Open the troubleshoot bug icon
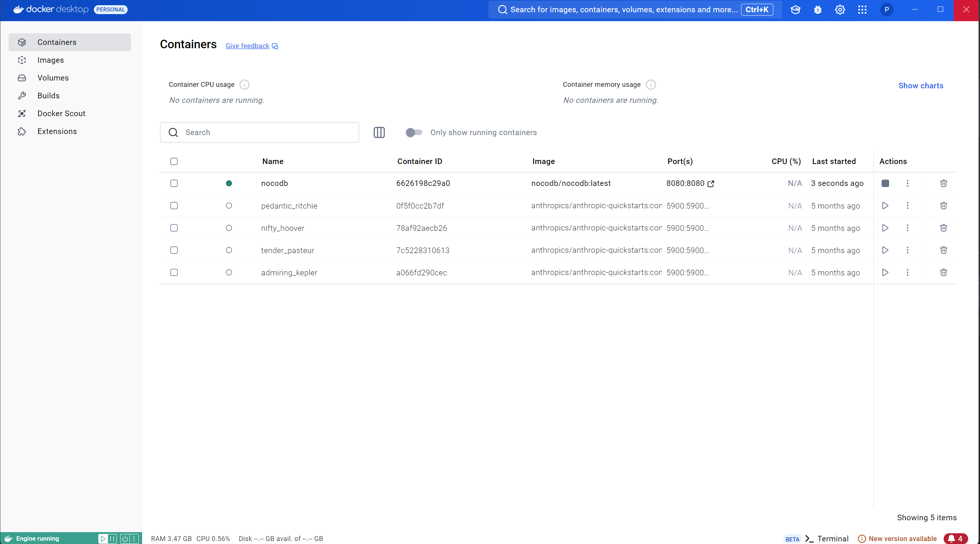This screenshot has height=544, width=980. [x=817, y=10]
